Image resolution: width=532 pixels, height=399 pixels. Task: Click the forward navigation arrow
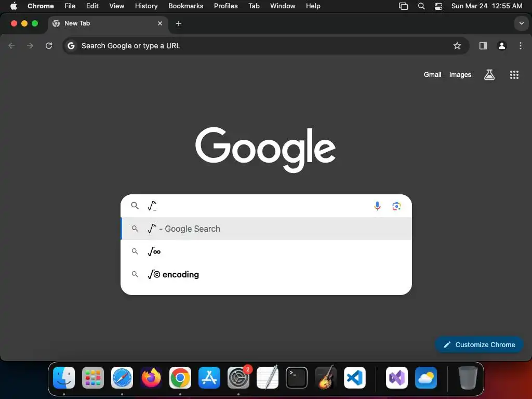pos(30,46)
